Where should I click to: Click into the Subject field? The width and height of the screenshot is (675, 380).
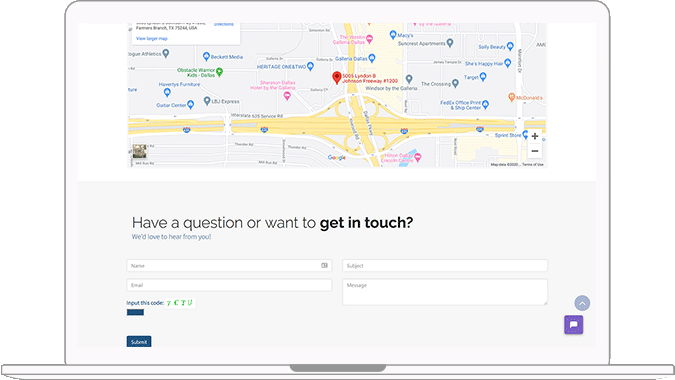tap(445, 266)
